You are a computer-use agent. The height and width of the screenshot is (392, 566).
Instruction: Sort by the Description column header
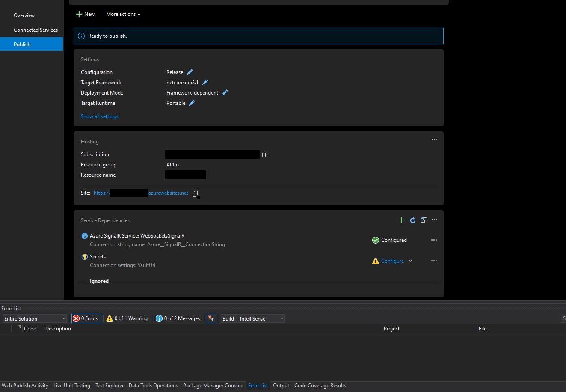click(x=58, y=329)
